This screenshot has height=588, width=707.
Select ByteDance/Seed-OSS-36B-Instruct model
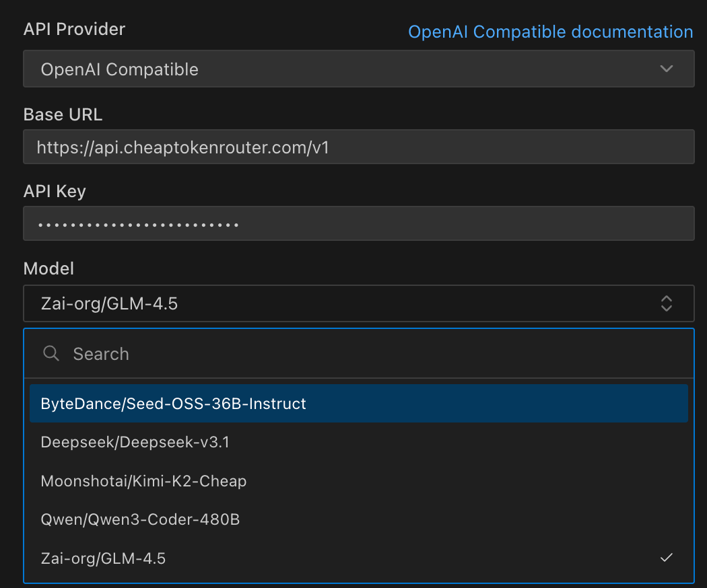[173, 404]
